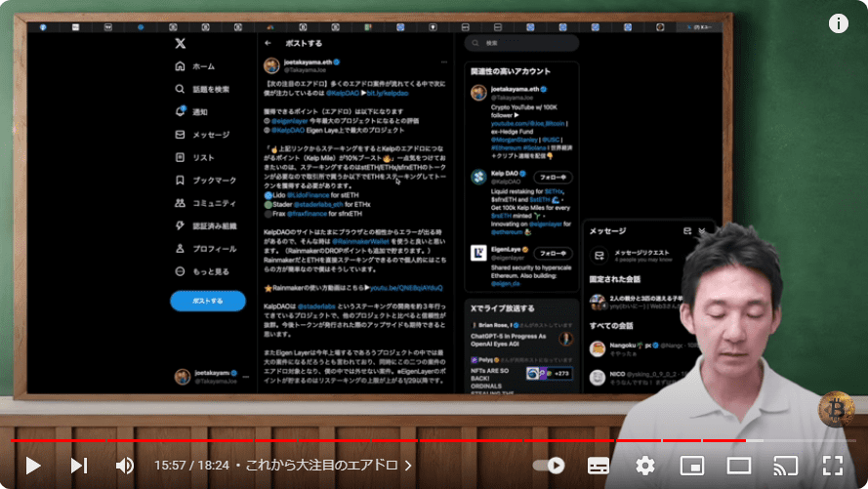Click the @RainmakerWallet mention
Image resolution: width=868 pixels, height=489 pixels.
(360, 242)
